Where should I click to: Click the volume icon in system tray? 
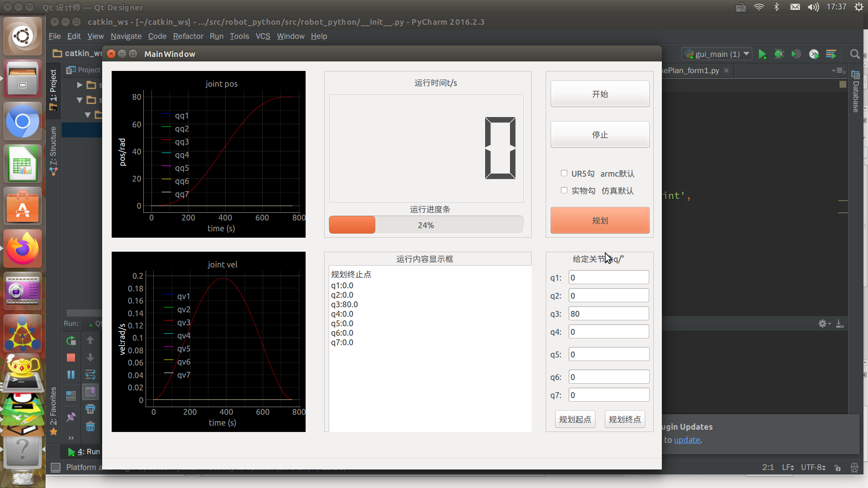pos(813,7)
